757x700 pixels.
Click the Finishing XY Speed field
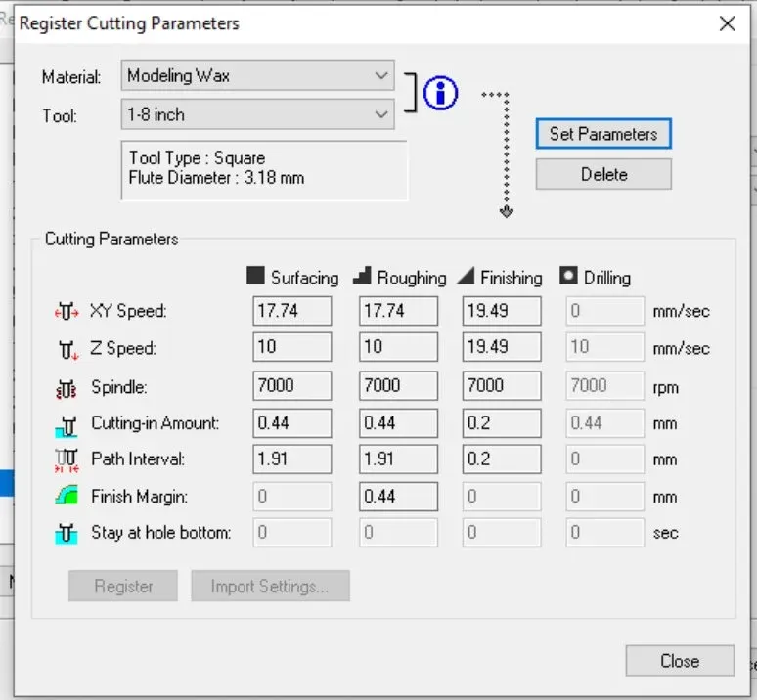(x=502, y=311)
